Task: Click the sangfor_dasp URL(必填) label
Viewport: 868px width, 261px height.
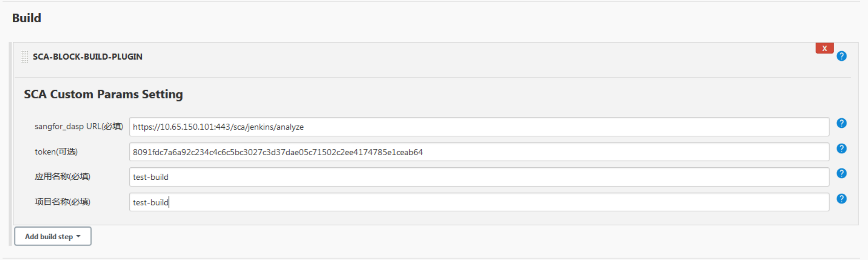Action: pos(79,127)
